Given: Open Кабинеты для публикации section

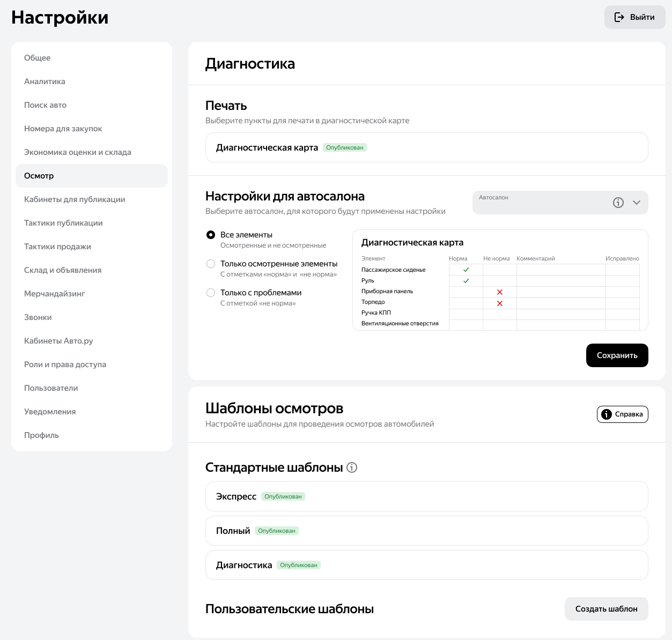Looking at the screenshot, I should coord(92,199).
